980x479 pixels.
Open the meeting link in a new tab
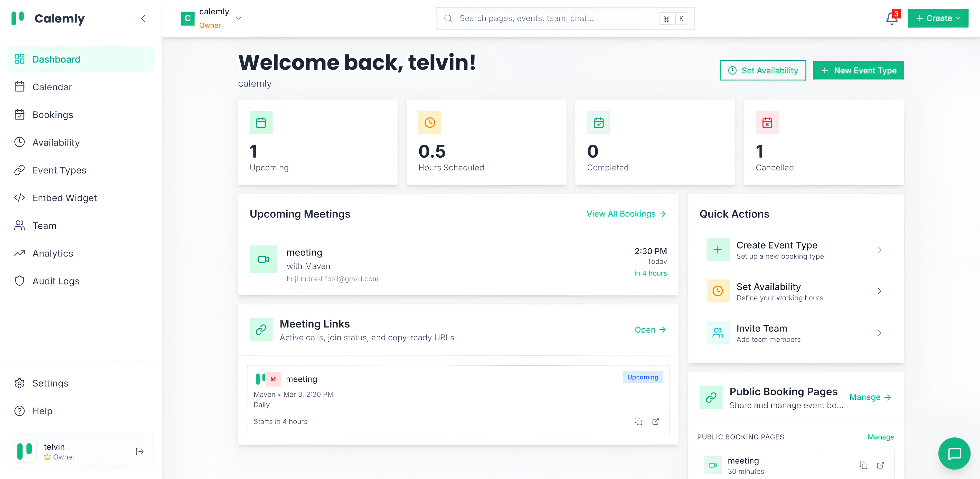(656, 421)
